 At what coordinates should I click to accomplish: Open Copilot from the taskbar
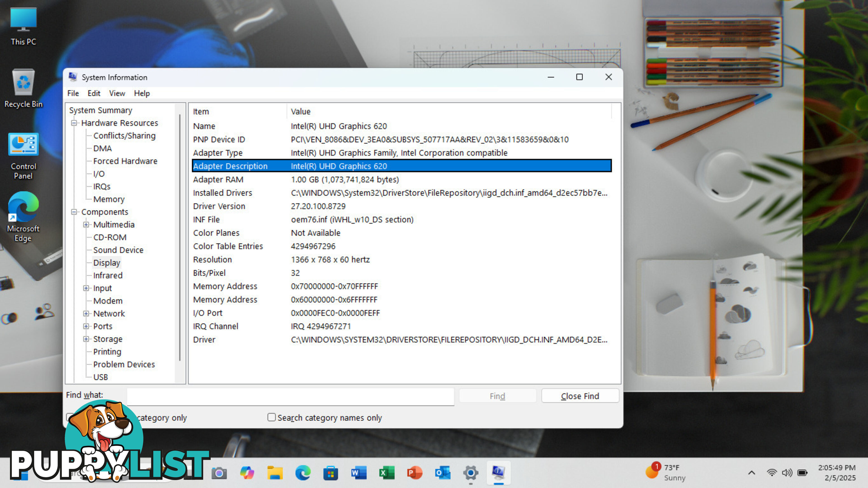tap(247, 473)
